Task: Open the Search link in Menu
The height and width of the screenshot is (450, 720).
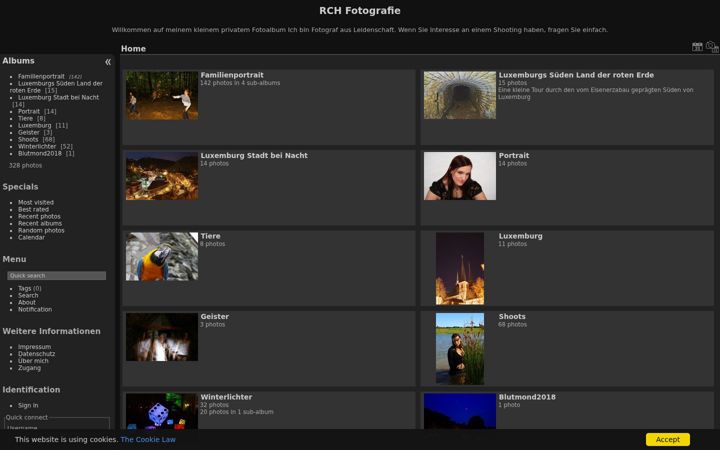Action: [x=28, y=296]
